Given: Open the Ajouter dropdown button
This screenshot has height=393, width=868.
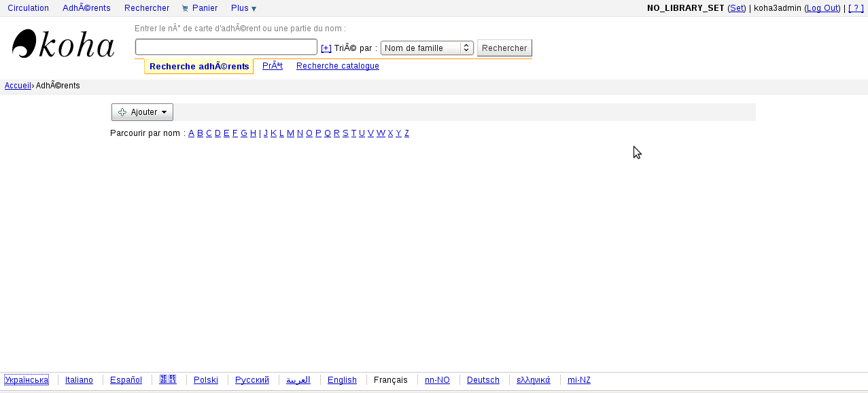Looking at the screenshot, I should click(142, 112).
